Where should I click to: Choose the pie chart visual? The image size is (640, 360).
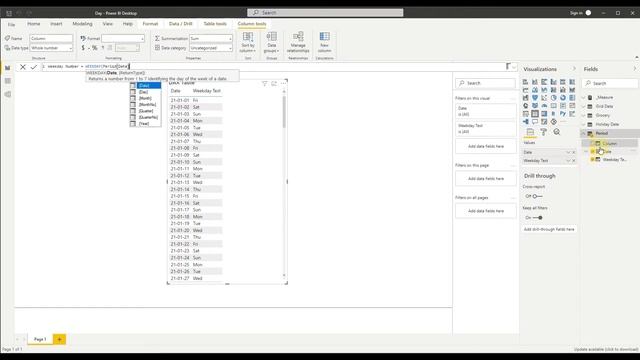(553, 98)
